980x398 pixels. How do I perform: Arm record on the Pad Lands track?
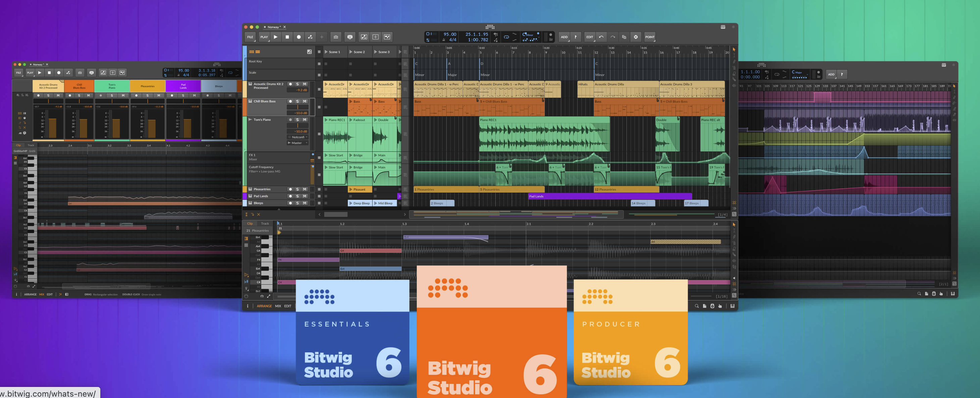coord(290,196)
